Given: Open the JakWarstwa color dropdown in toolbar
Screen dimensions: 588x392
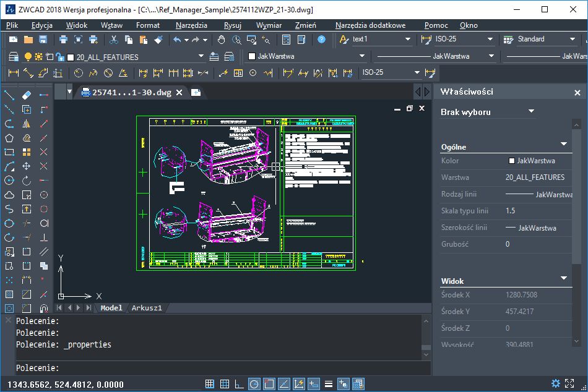Looking at the screenshot, I should tap(362, 56).
